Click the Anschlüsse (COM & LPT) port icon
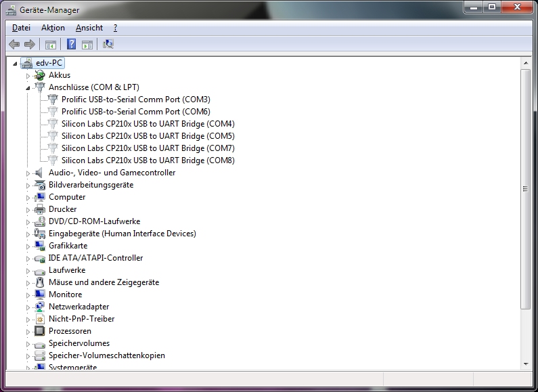Viewport: 538px width, 392px height. pos(40,87)
